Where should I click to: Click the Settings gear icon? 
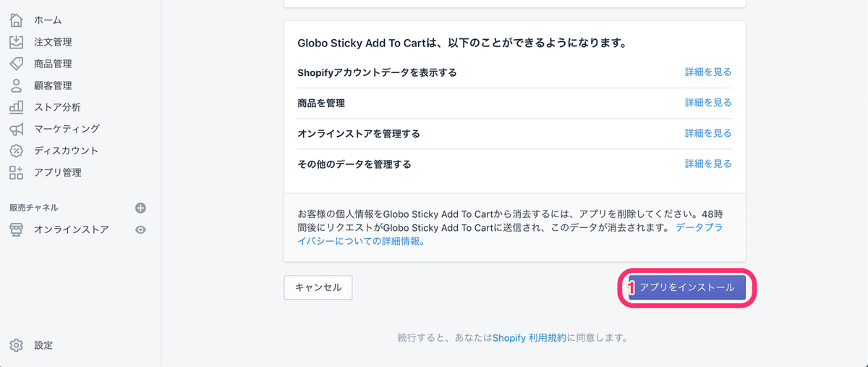click(16, 345)
